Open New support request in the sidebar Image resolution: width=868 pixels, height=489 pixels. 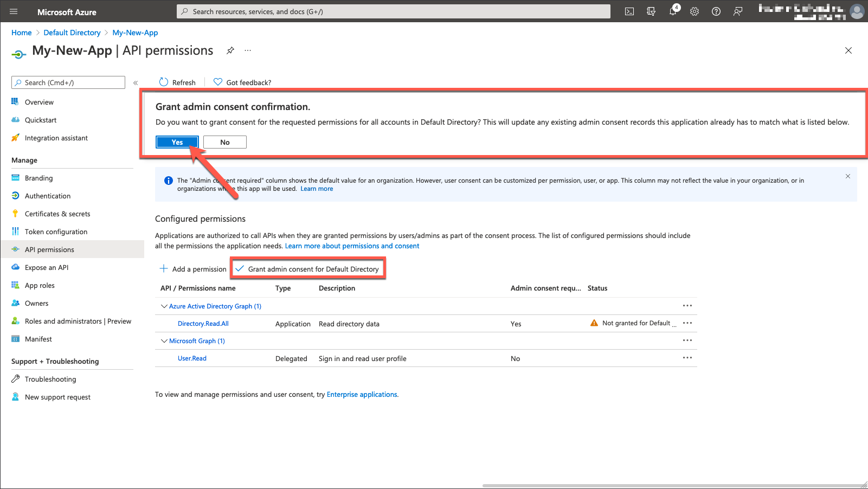(x=57, y=397)
